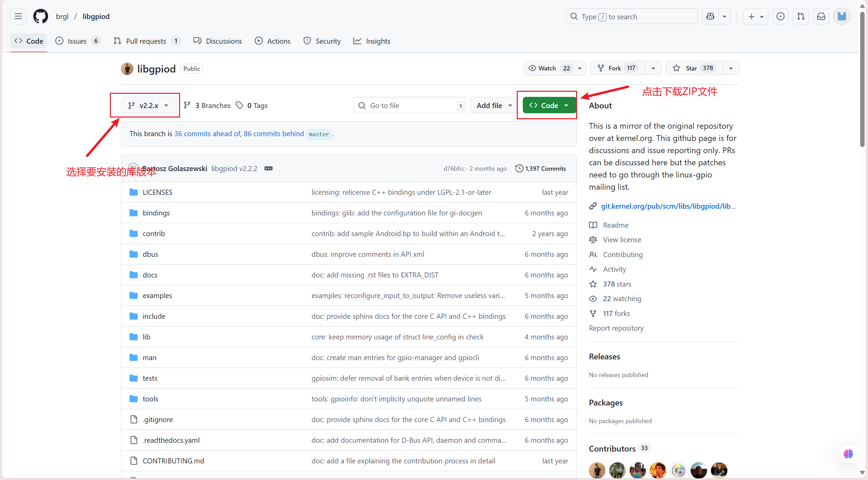The width and height of the screenshot is (868, 480).
Task: View the 22 watching list
Action: coord(615,298)
